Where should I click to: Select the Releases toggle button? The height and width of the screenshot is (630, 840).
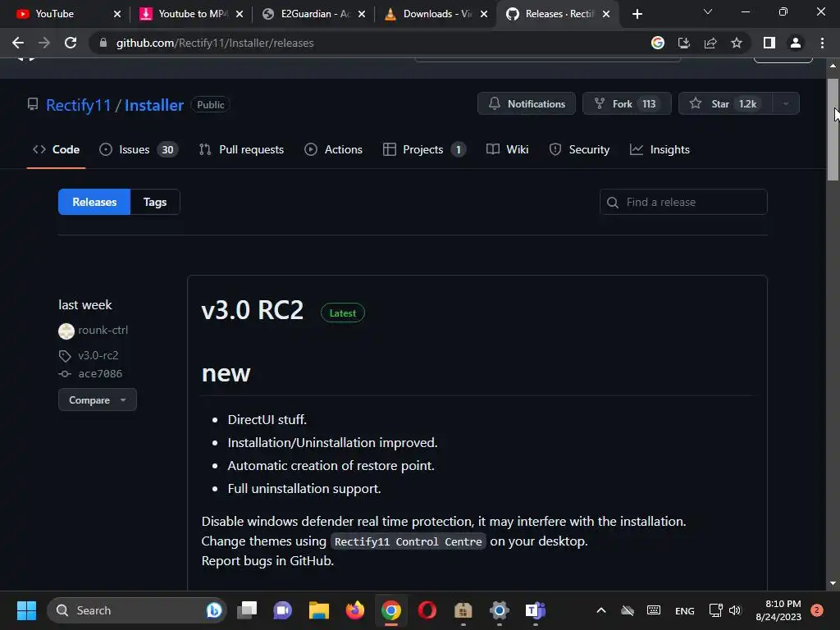pos(94,202)
